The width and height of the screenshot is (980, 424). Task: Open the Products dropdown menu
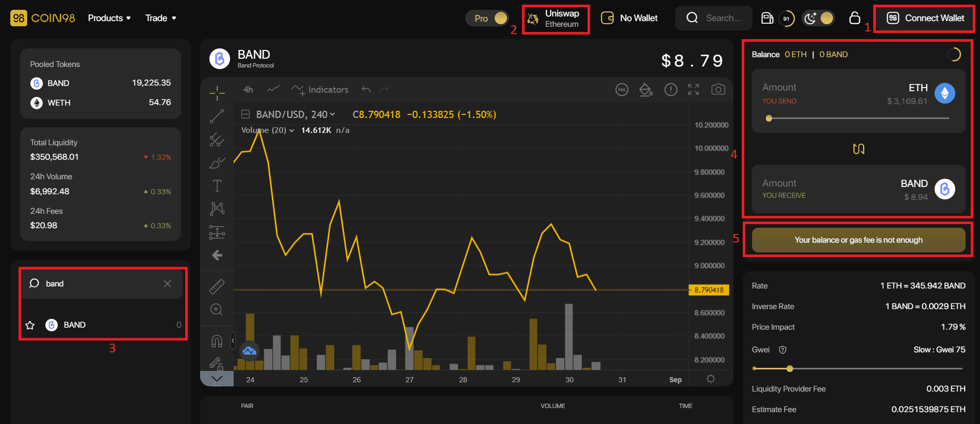coord(109,18)
